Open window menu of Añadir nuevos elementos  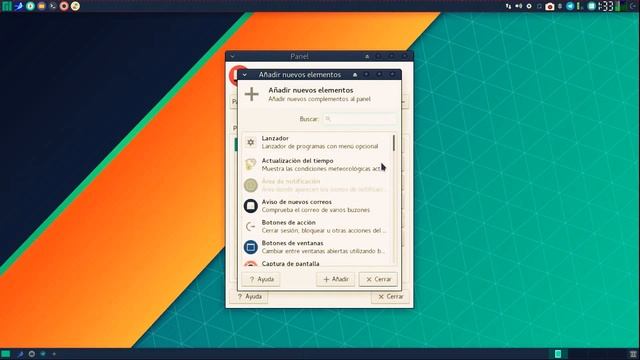tap(244, 75)
